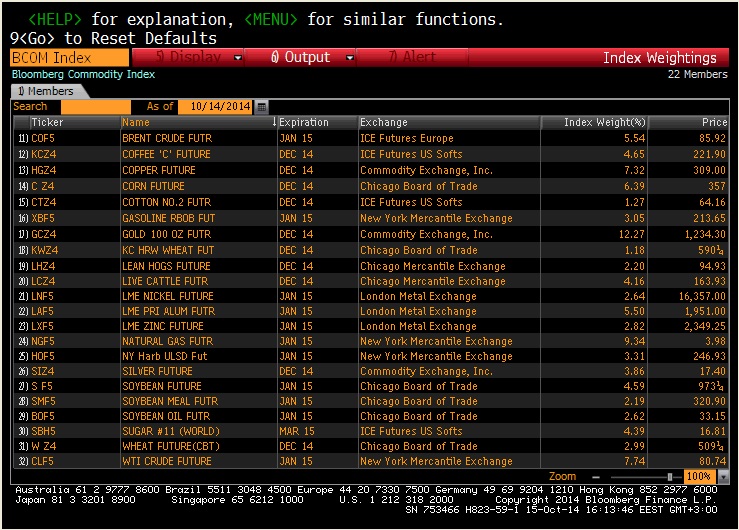Select LHZ4 lean hogs ticker
The height and width of the screenshot is (530, 739).
(x=43, y=267)
